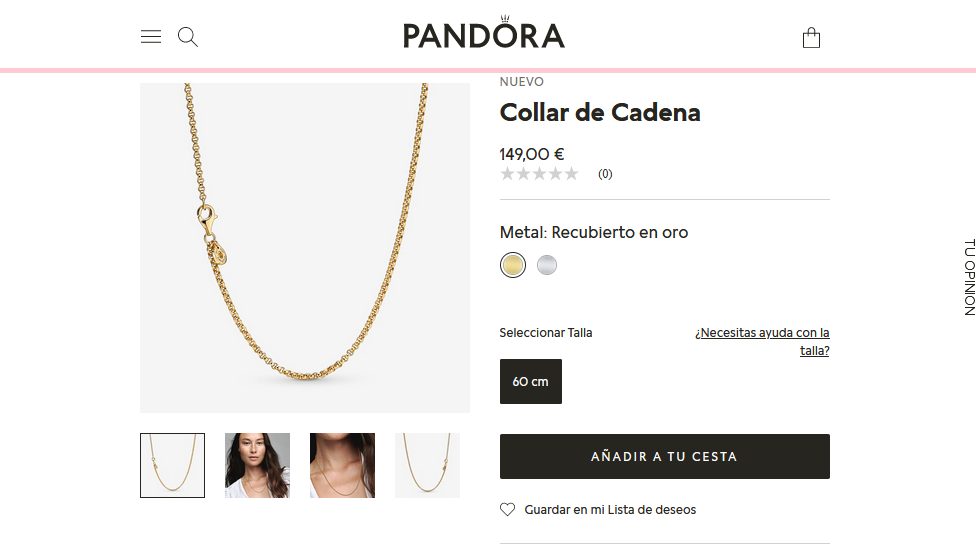Select model portrait thumbnail with long hair
976x551 pixels.
(x=257, y=465)
